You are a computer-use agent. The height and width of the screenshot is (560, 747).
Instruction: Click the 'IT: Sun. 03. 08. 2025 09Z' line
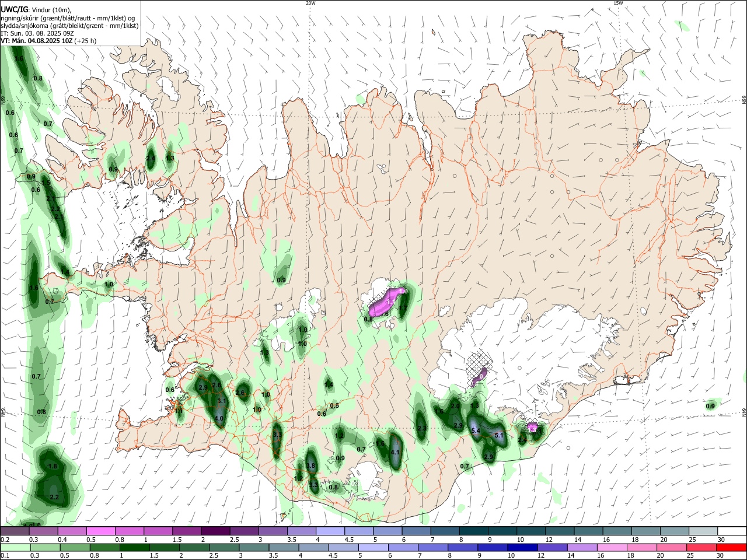click(x=37, y=33)
